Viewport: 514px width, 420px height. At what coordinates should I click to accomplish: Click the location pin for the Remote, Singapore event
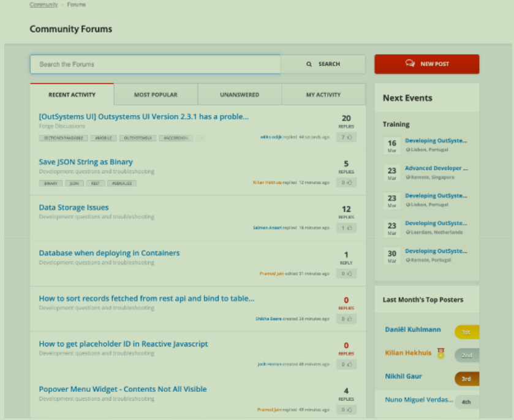407,176
